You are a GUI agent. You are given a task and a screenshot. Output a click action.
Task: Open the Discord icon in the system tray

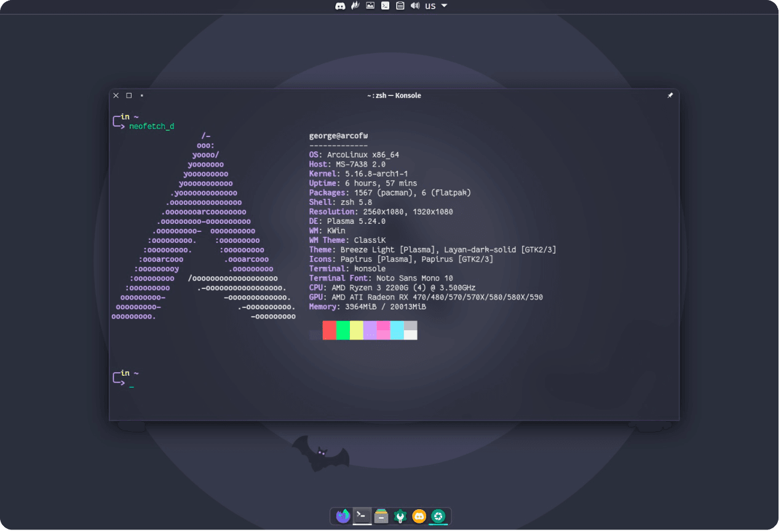pyautogui.click(x=340, y=6)
